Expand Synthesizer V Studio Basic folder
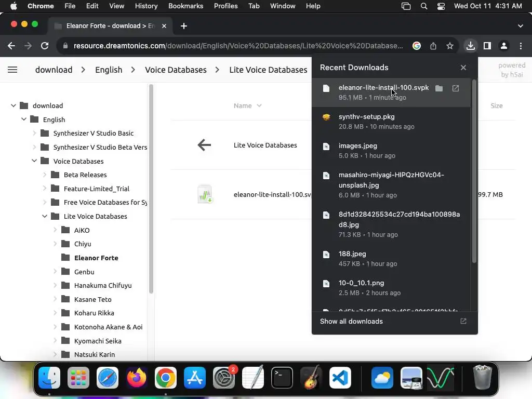Screen dimensions: 532x399 (x=34, y=133)
